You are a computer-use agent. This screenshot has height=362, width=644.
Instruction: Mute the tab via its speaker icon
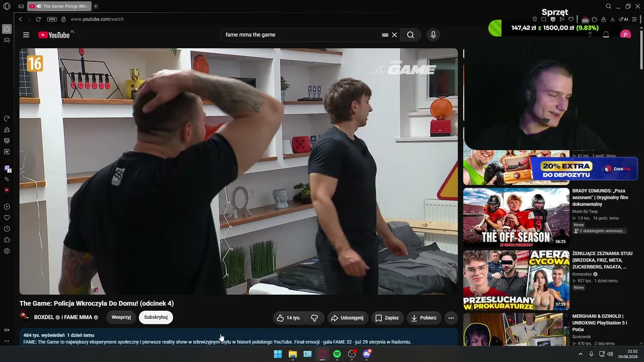pos(39,6)
